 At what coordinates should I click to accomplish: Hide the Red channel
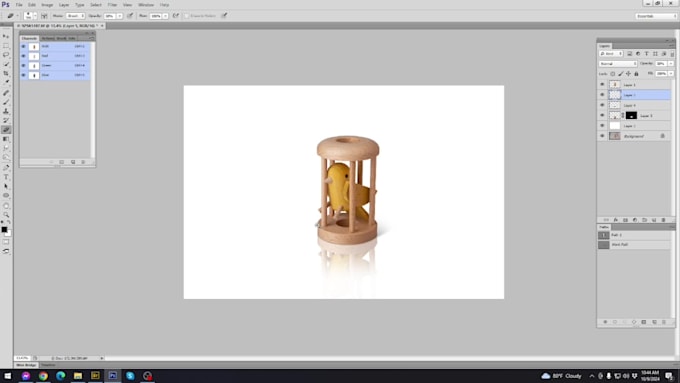23,56
